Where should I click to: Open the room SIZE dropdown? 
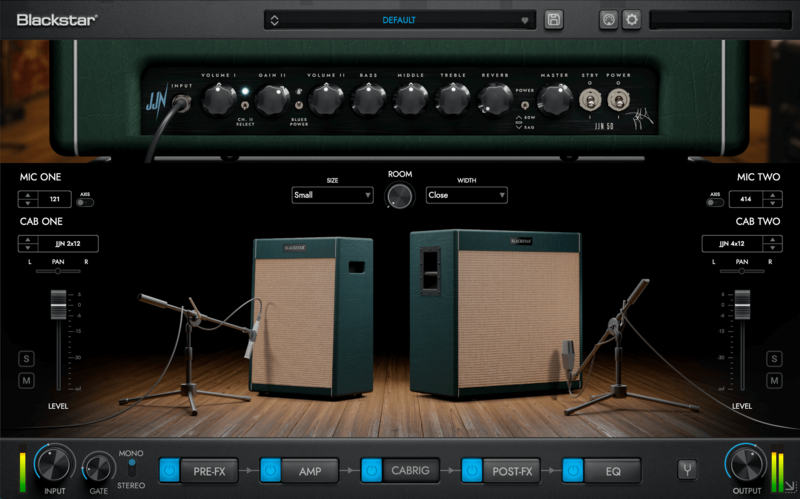click(332, 195)
